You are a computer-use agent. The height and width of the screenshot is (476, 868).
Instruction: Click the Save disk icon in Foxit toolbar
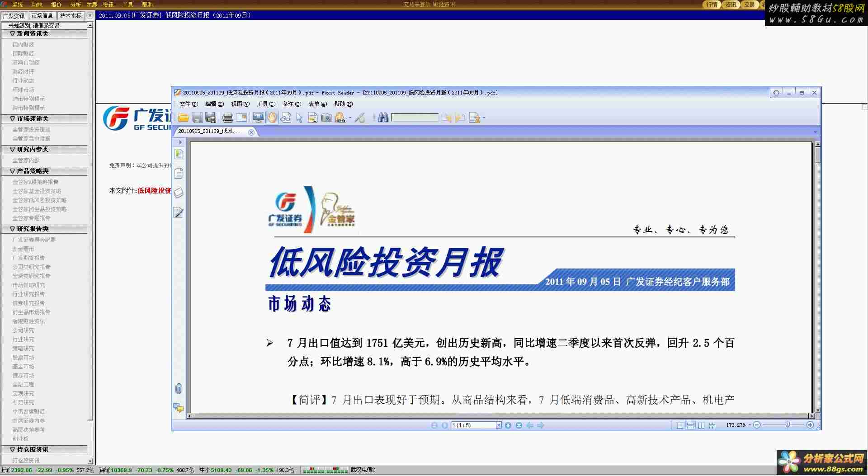point(197,118)
